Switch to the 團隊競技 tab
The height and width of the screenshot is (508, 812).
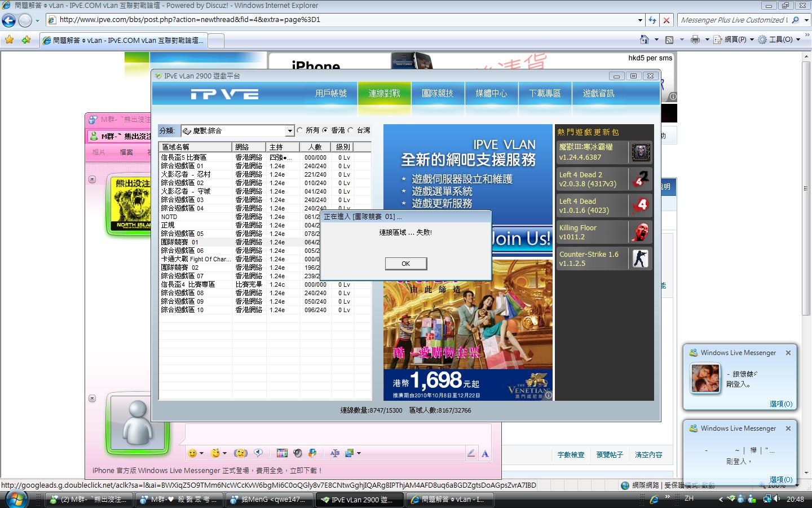click(438, 94)
